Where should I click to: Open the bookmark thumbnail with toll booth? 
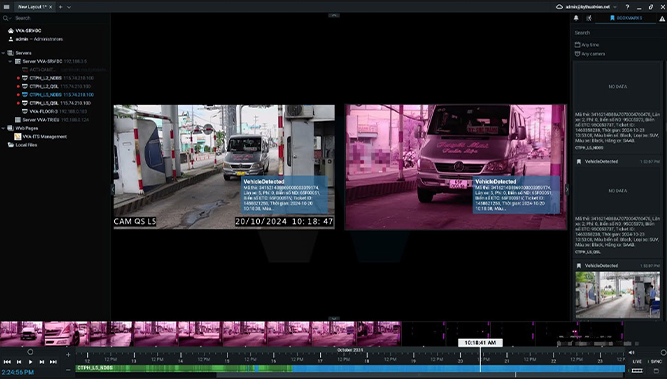[x=618, y=295]
